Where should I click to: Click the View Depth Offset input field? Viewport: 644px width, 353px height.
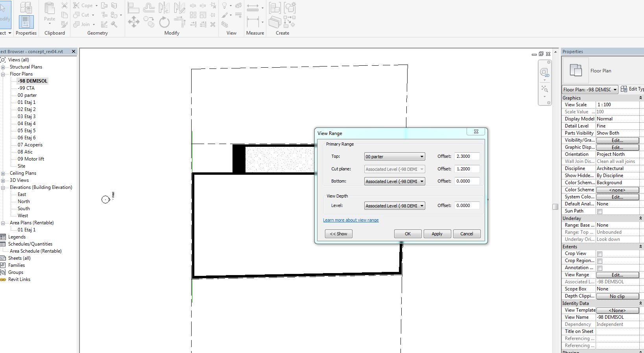tap(467, 205)
